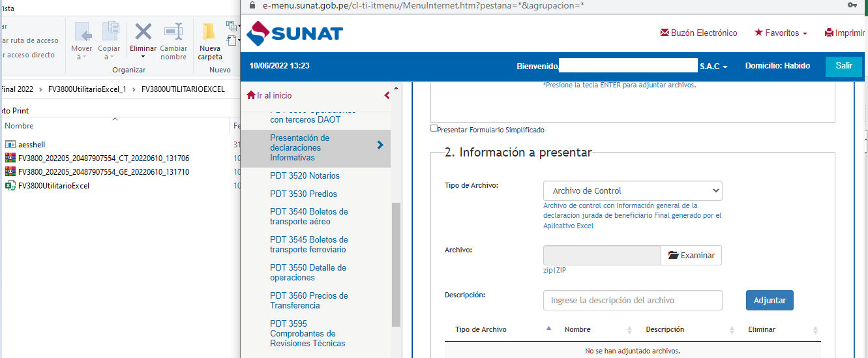The image size is (868, 358).
Task: Click the Descripción file description input field
Action: [632, 301]
